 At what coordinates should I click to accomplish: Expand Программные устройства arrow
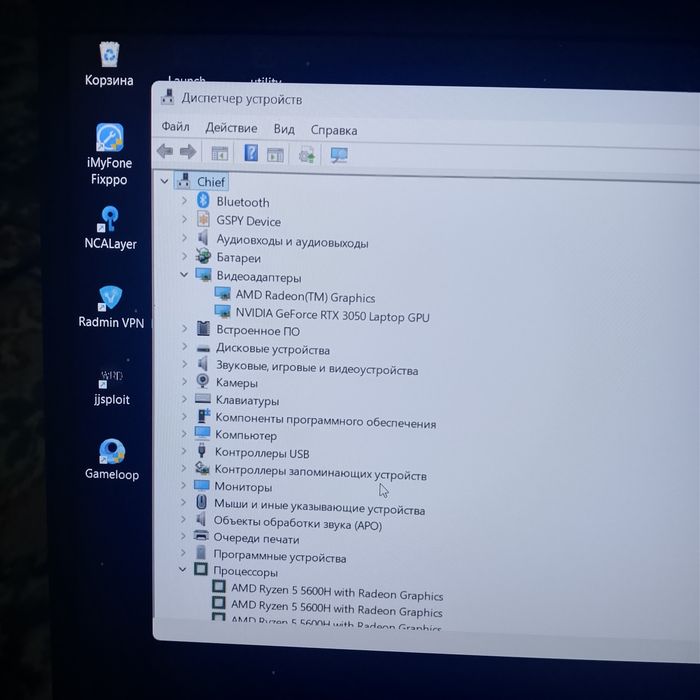183,552
